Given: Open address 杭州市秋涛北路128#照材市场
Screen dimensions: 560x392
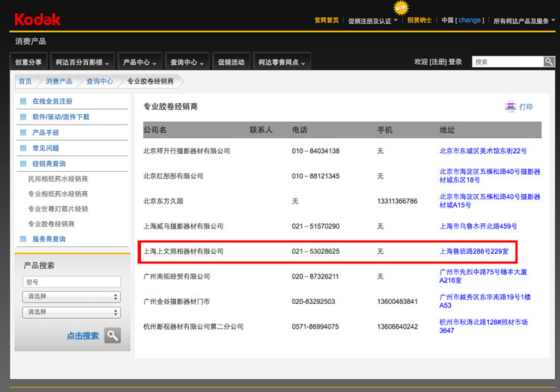Looking at the screenshot, I should (484, 326).
